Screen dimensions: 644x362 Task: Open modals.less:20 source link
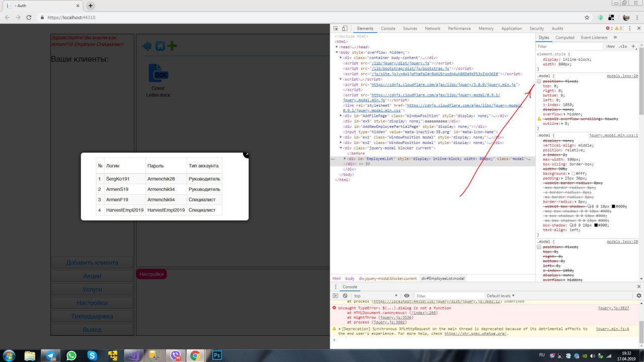tap(622, 76)
